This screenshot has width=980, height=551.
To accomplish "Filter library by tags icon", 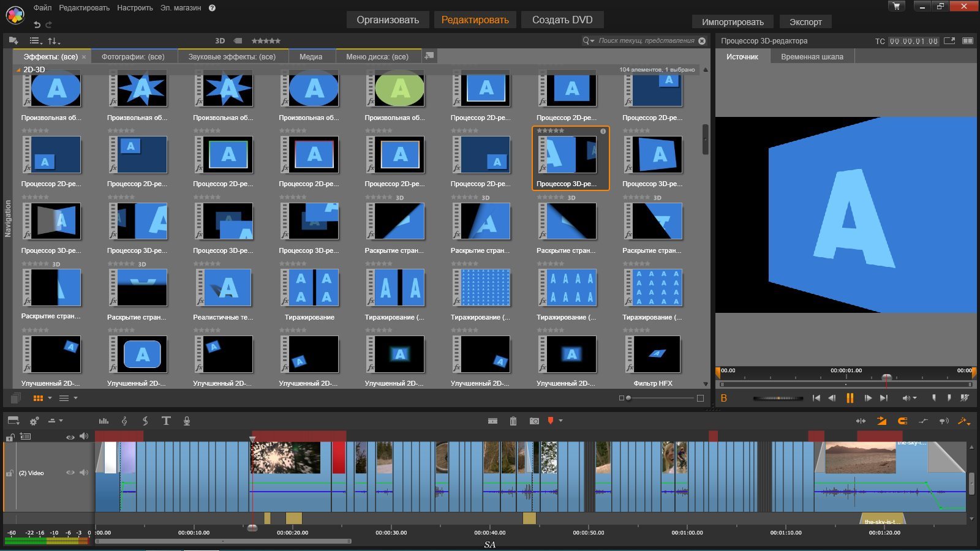I will click(x=238, y=40).
